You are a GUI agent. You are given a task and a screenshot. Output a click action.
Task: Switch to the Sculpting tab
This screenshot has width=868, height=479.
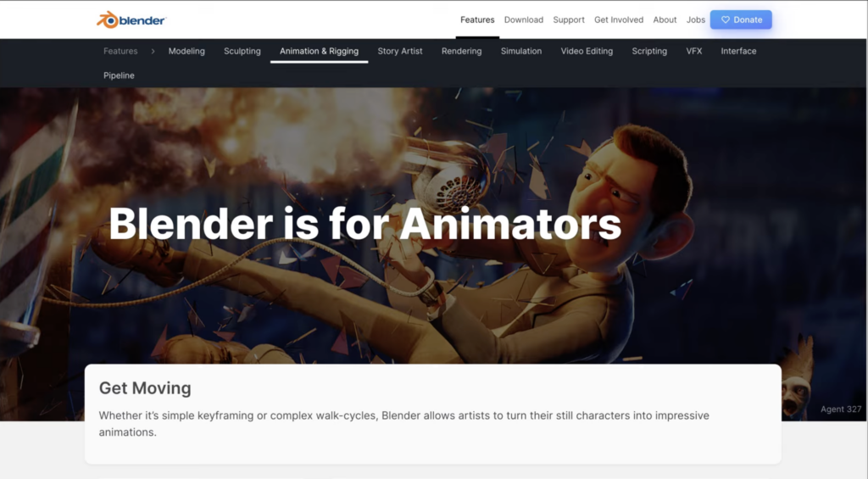click(x=242, y=51)
